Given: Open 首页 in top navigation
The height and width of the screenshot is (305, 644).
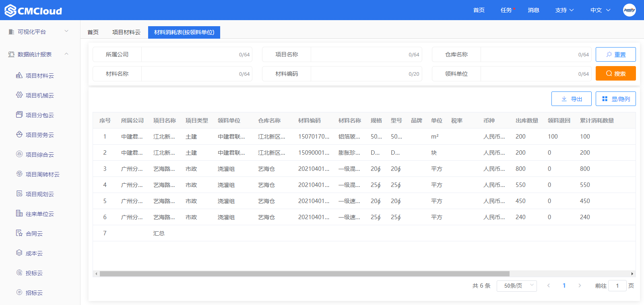Looking at the screenshot, I should [479, 10].
